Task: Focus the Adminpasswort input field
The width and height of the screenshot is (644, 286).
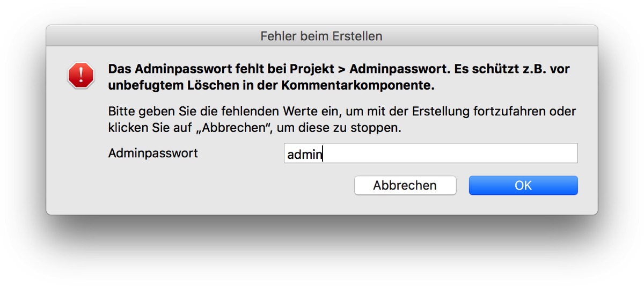Action: [x=430, y=153]
